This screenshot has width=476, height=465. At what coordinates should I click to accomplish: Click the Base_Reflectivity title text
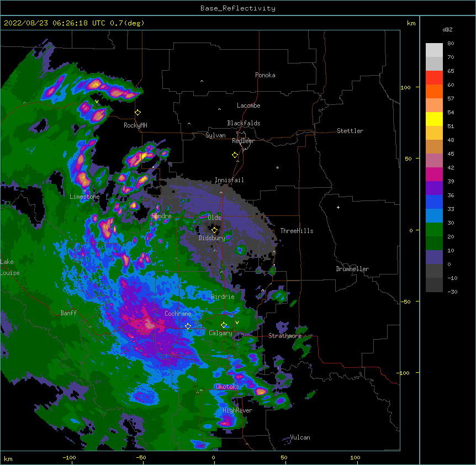[238, 8]
